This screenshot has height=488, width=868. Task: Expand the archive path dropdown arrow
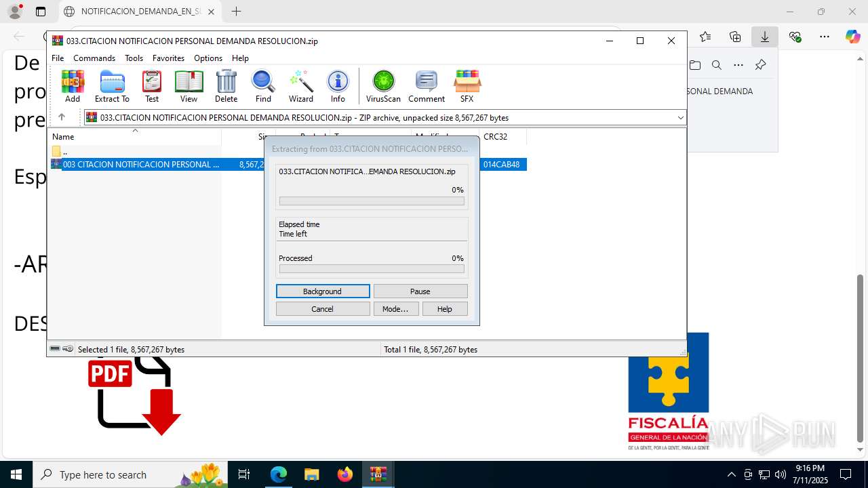point(680,118)
